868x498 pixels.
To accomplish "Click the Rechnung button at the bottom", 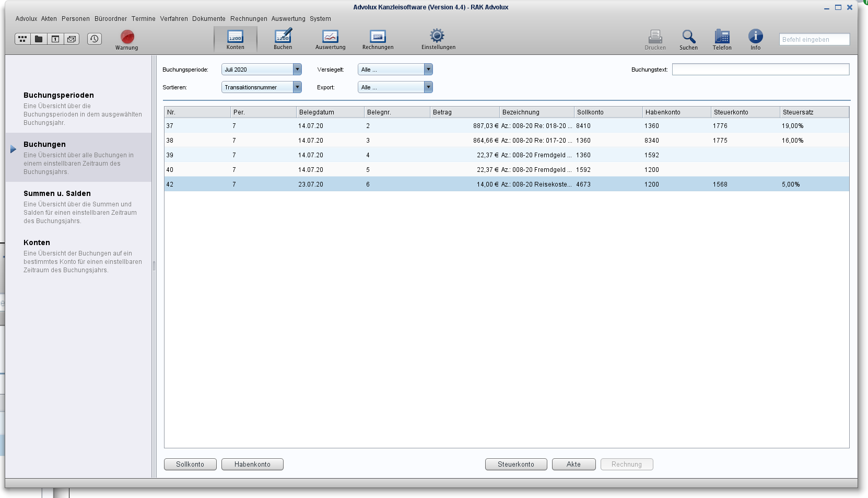I will click(x=627, y=465).
